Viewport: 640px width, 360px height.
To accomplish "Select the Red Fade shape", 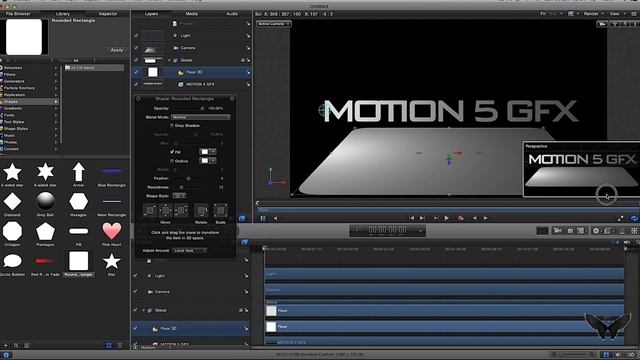I will tap(45, 261).
